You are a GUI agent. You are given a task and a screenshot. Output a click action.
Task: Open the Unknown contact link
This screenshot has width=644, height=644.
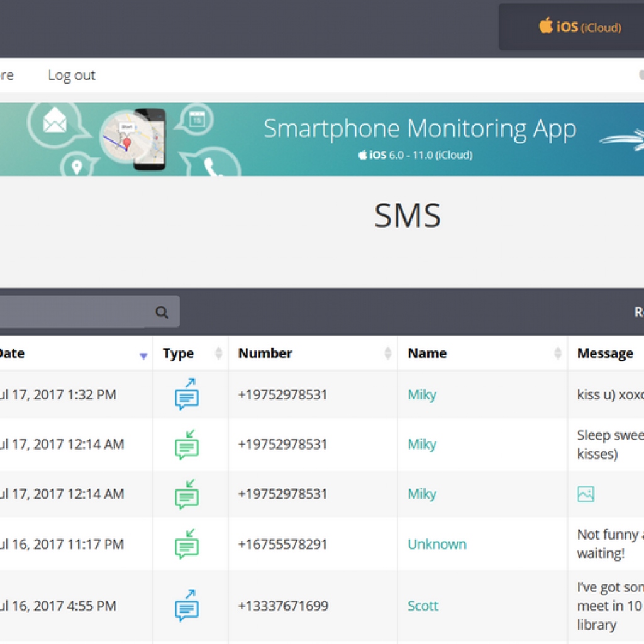click(437, 544)
